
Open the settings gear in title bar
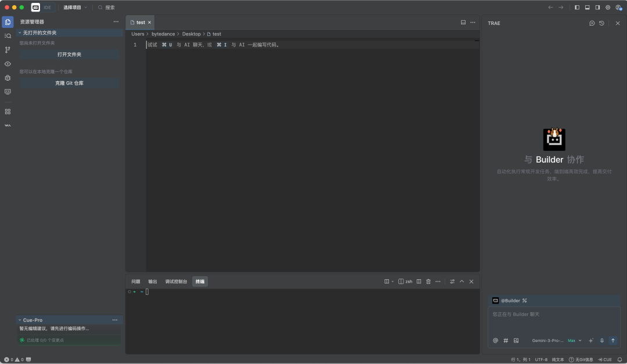click(608, 7)
